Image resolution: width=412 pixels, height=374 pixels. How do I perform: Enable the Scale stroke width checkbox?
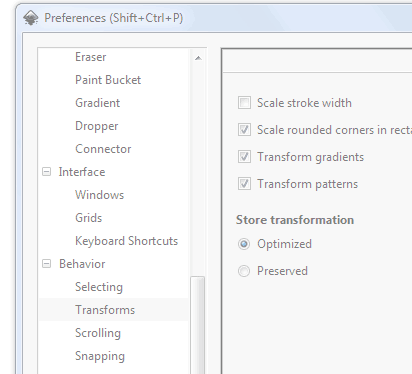(244, 103)
